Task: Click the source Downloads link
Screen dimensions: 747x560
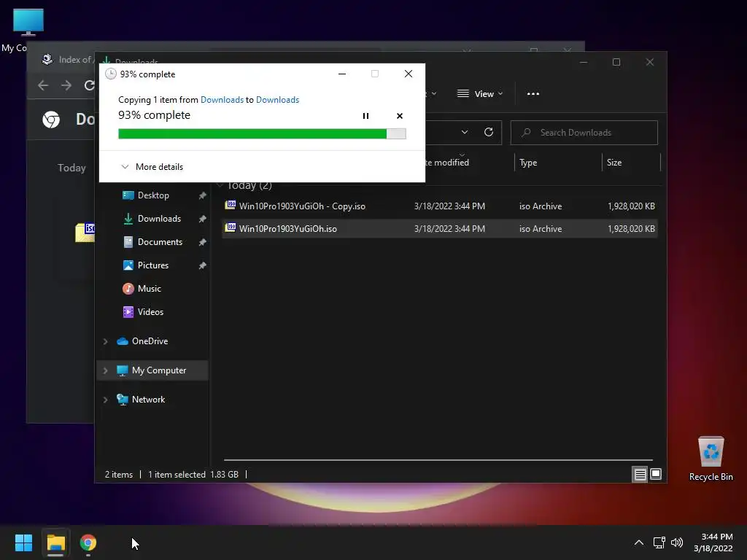Action: point(222,99)
